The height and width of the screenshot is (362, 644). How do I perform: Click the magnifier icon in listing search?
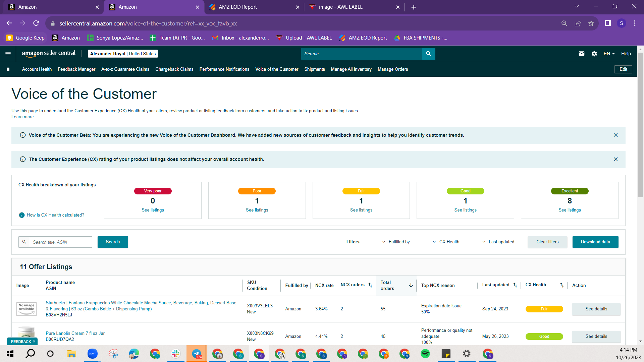pos(24,242)
